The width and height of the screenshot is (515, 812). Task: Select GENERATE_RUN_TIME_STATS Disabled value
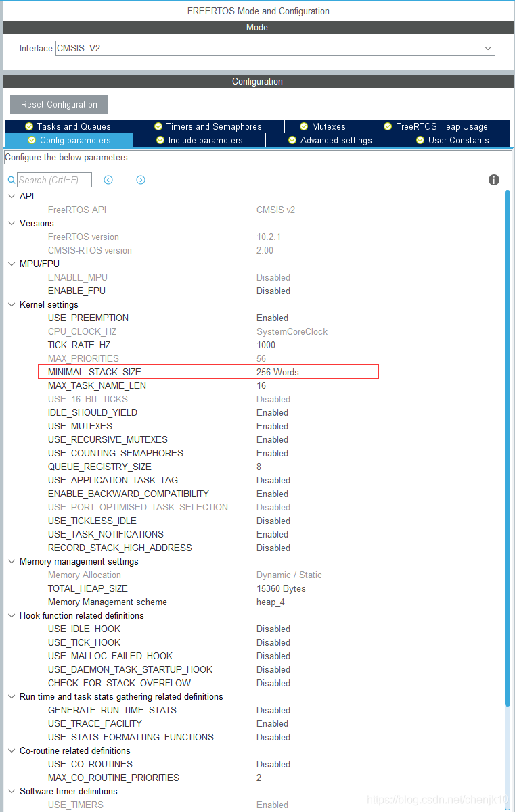tap(273, 710)
